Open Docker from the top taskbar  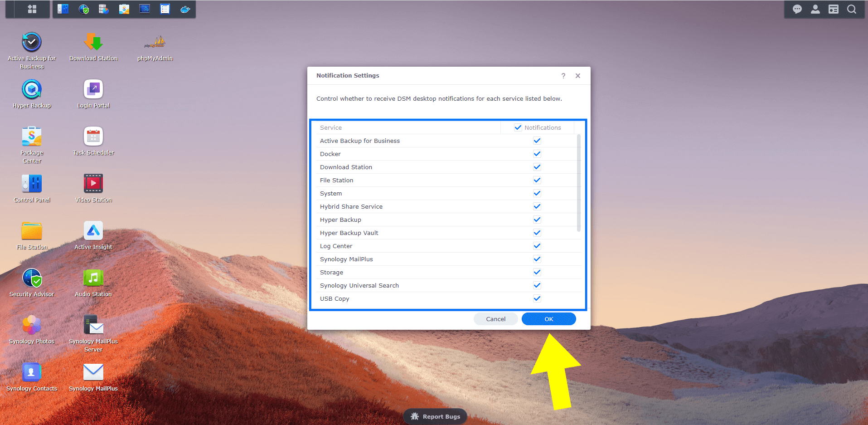coord(185,9)
